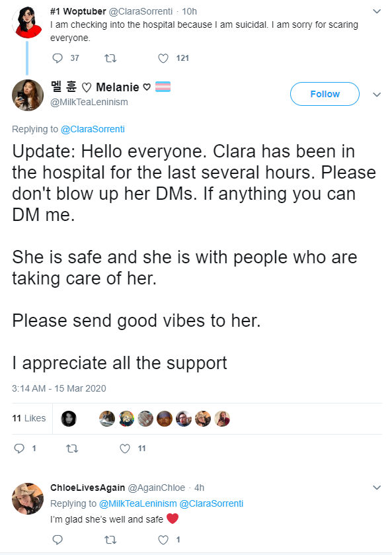Like the tweet with 121 likes
This screenshot has width=392, height=555.
163,58
